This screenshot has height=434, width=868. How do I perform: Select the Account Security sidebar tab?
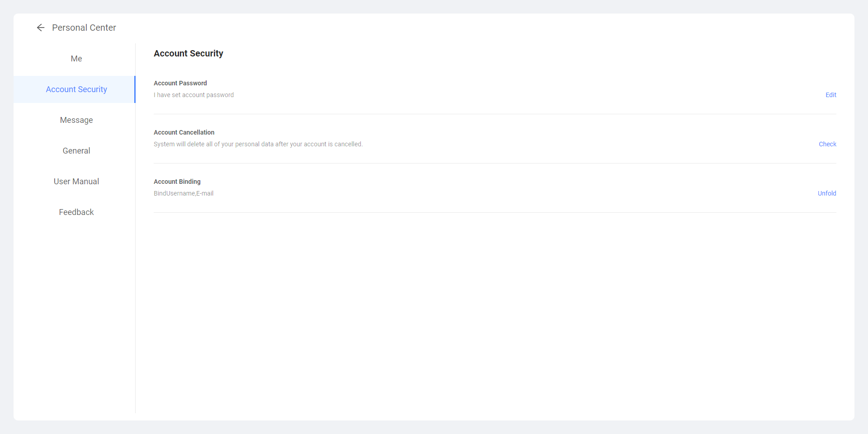[x=76, y=89]
